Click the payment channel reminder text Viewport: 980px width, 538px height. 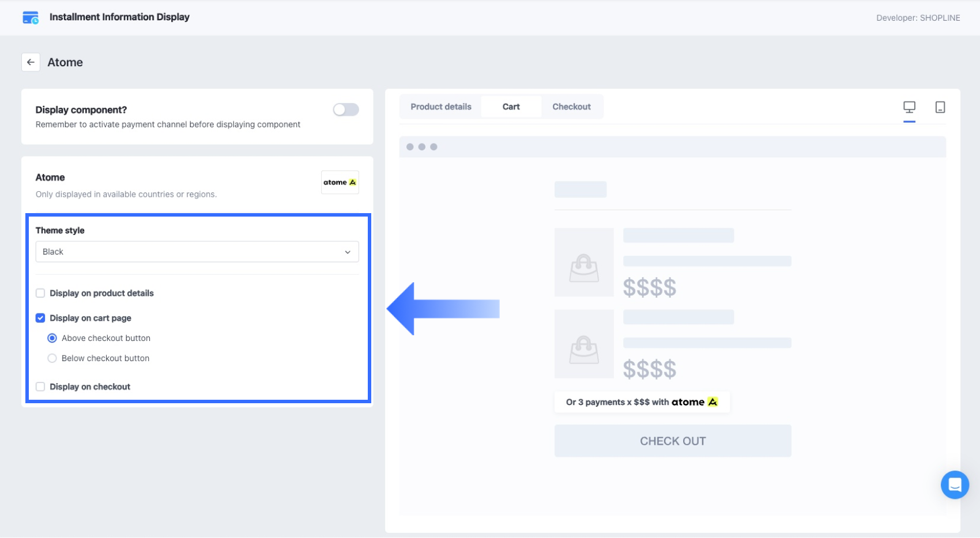tap(168, 124)
